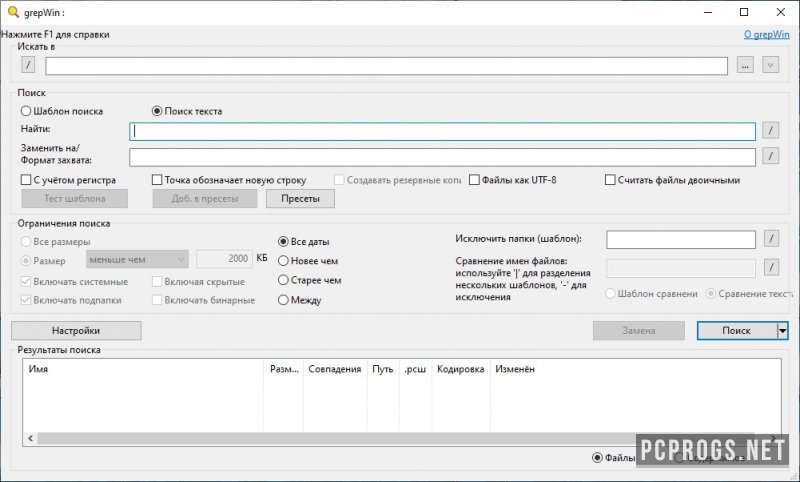Open the Настройки button

coord(76,330)
